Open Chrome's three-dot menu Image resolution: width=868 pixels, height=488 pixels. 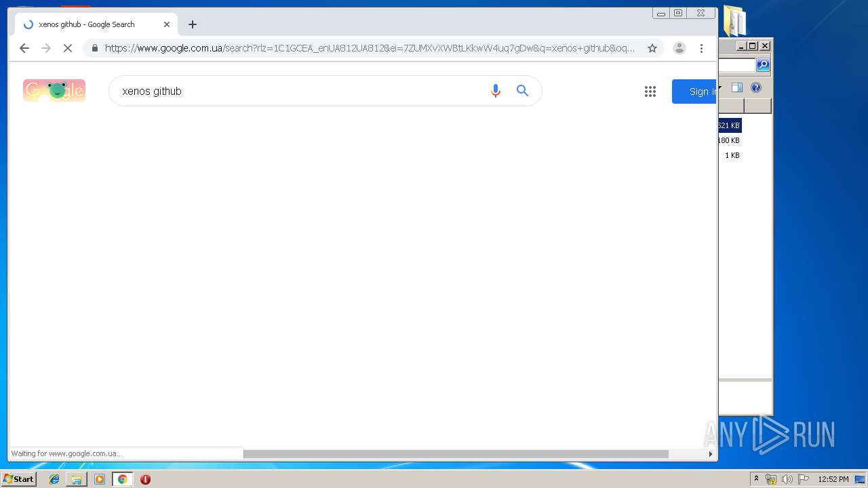[701, 48]
